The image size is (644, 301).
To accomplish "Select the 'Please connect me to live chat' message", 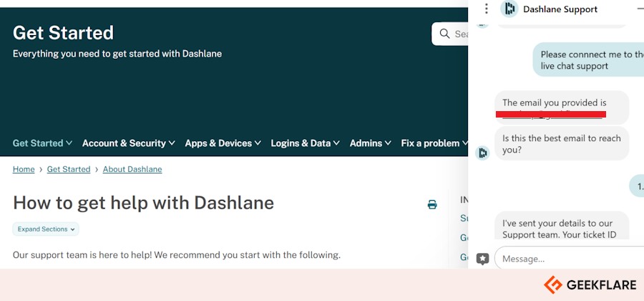I will pos(589,60).
